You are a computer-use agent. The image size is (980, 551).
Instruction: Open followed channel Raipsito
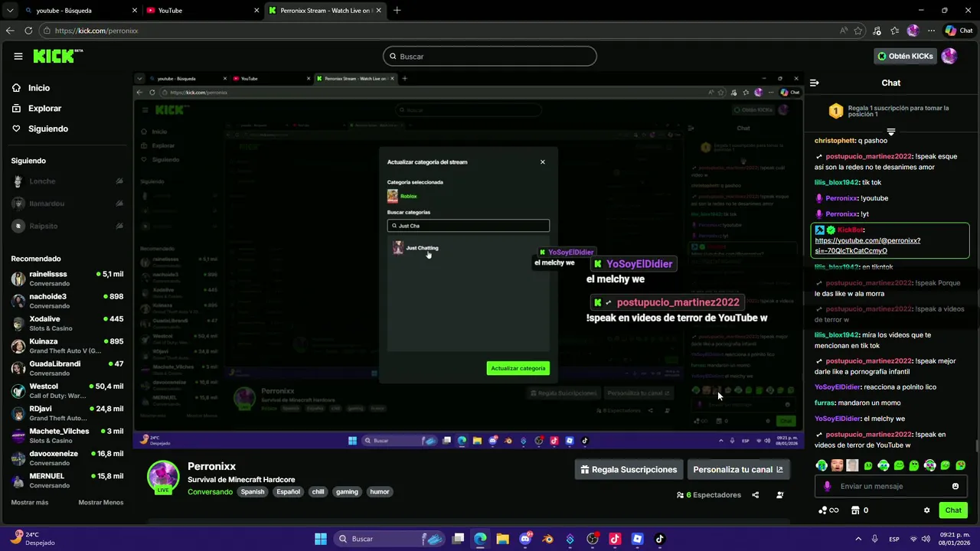[x=67, y=226]
